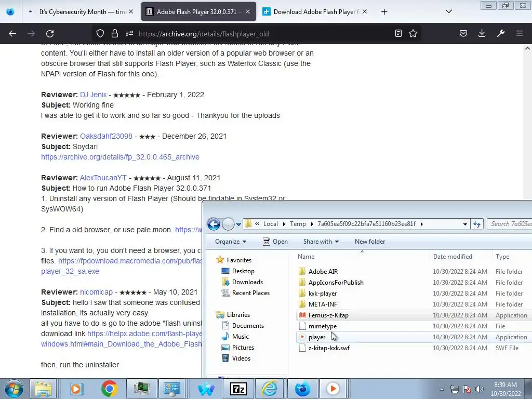This screenshot has width=532, height=399.
Task: Select the Adobe Flash Player 32.0.0.371 tab
Action: point(199,12)
